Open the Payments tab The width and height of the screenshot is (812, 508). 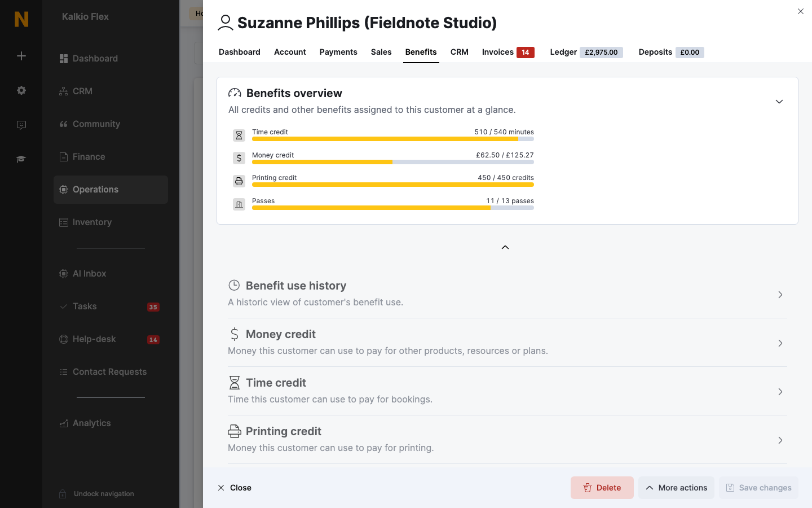(x=338, y=52)
